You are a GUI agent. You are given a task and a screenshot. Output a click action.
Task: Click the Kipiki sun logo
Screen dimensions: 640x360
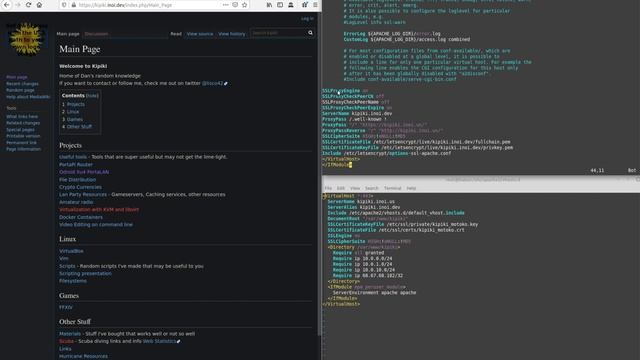click(26, 39)
